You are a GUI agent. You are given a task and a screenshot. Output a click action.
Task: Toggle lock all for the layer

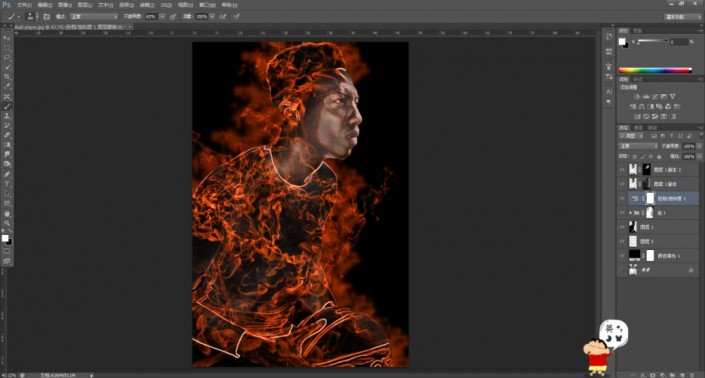pos(659,156)
